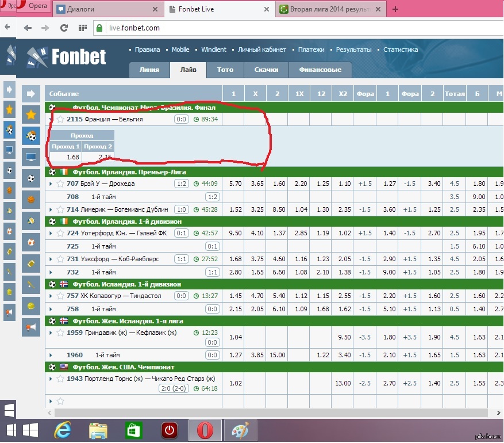Click the sidebar megaphone announcements icon
This screenshot has height=443, width=504.
pyautogui.click(x=31, y=327)
